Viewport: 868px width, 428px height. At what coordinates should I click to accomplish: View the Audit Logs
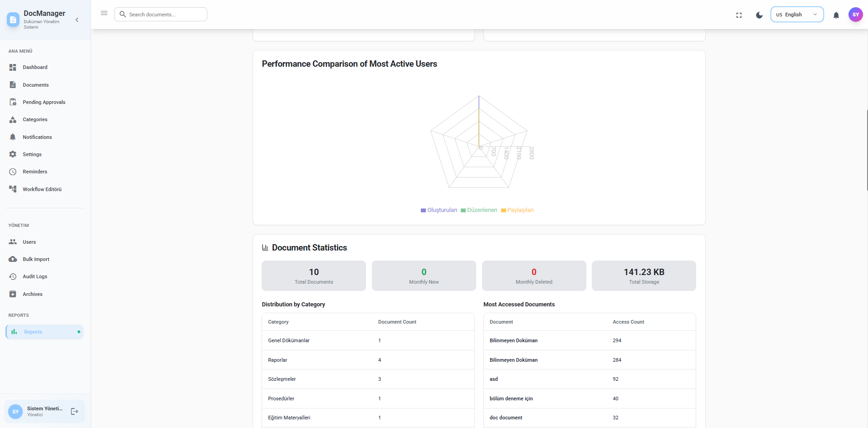pos(35,276)
